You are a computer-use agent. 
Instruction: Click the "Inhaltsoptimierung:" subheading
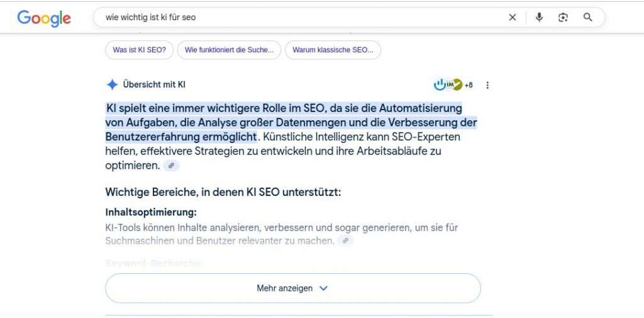click(151, 212)
